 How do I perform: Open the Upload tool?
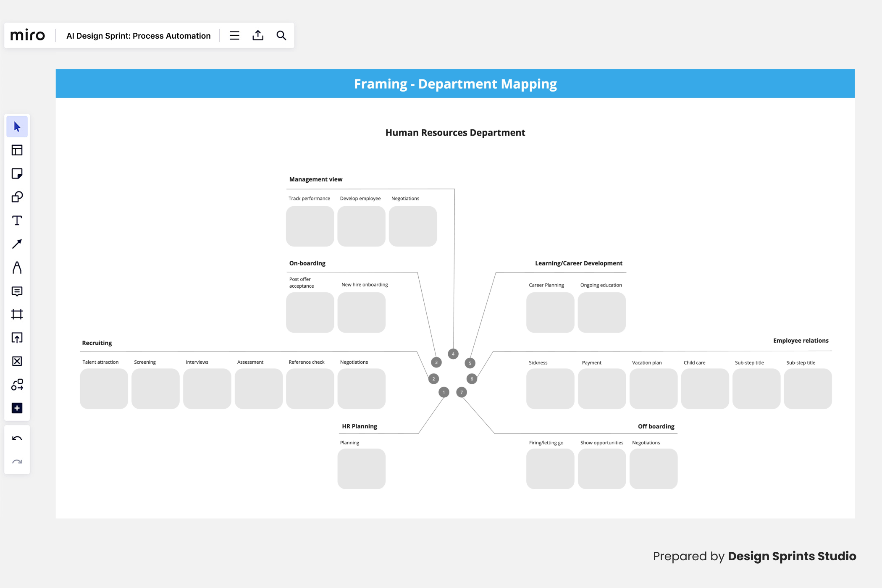pos(17,338)
